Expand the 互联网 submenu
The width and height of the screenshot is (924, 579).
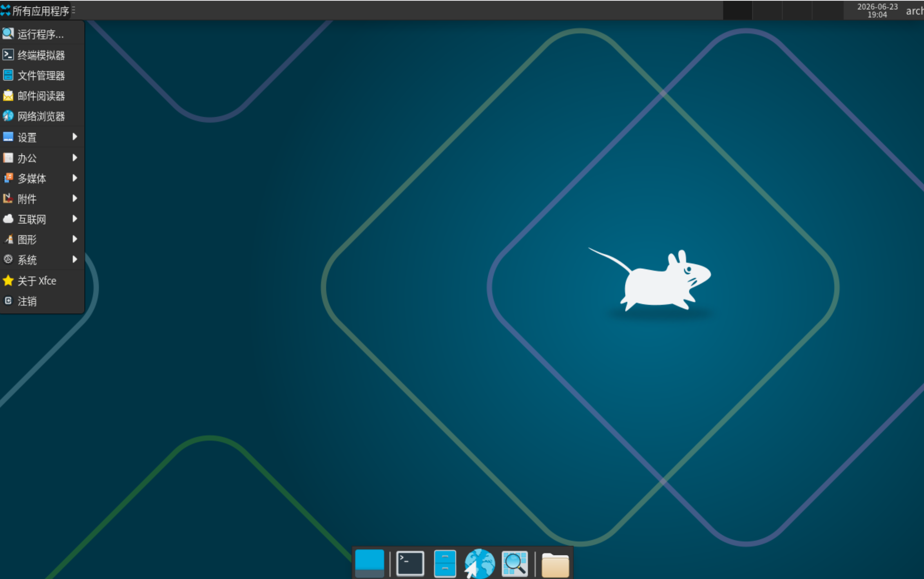[42, 219]
